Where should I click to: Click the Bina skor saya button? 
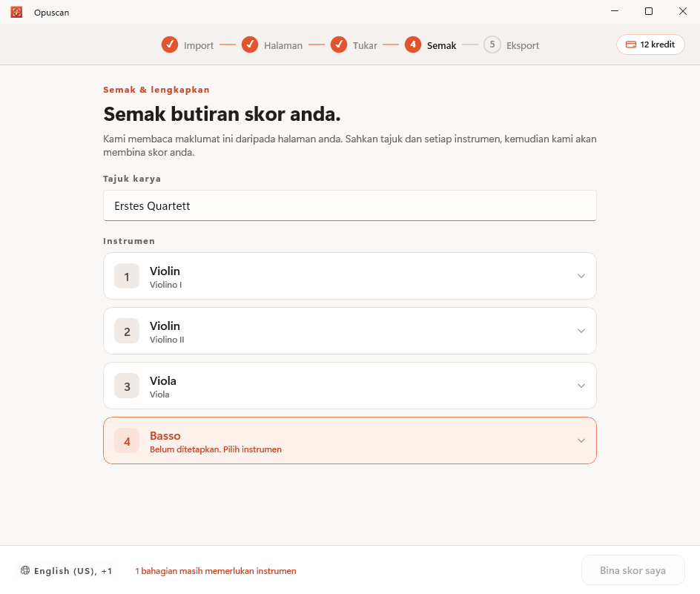[633, 570]
